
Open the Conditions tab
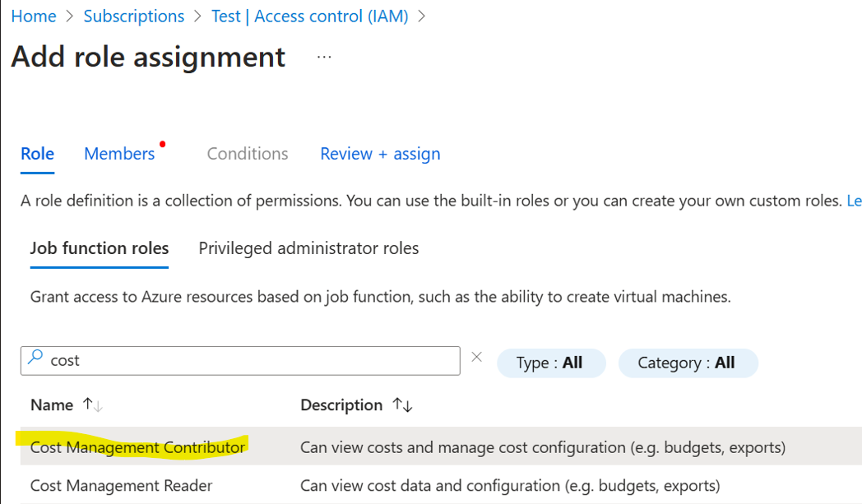pyautogui.click(x=248, y=154)
